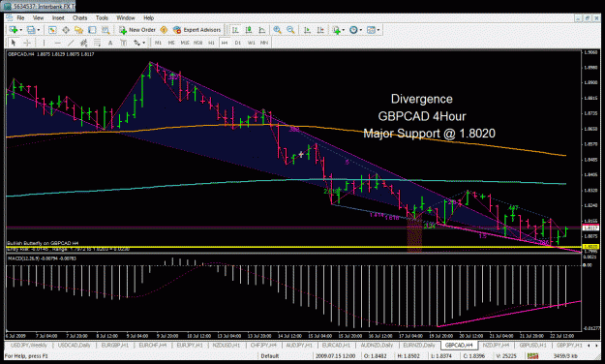Launch MetaEditor with the yellow diamond icon

click(164, 30)
